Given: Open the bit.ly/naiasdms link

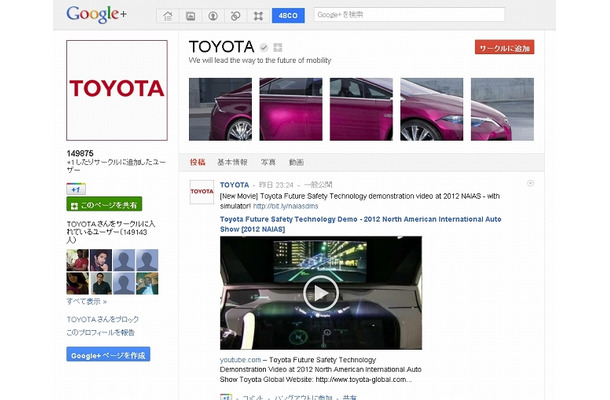Looking at the screenshot, I should click(x=285, y=206).
